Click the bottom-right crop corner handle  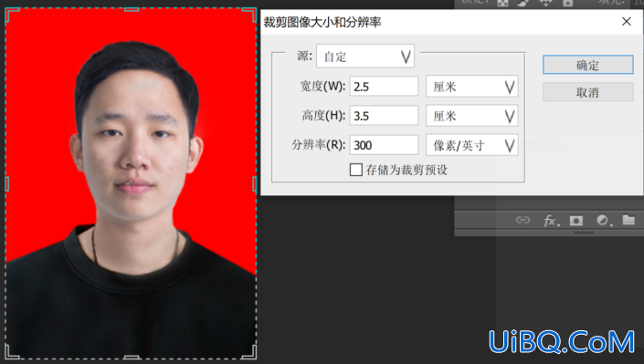pyautogui.click(x=249, y=352)
